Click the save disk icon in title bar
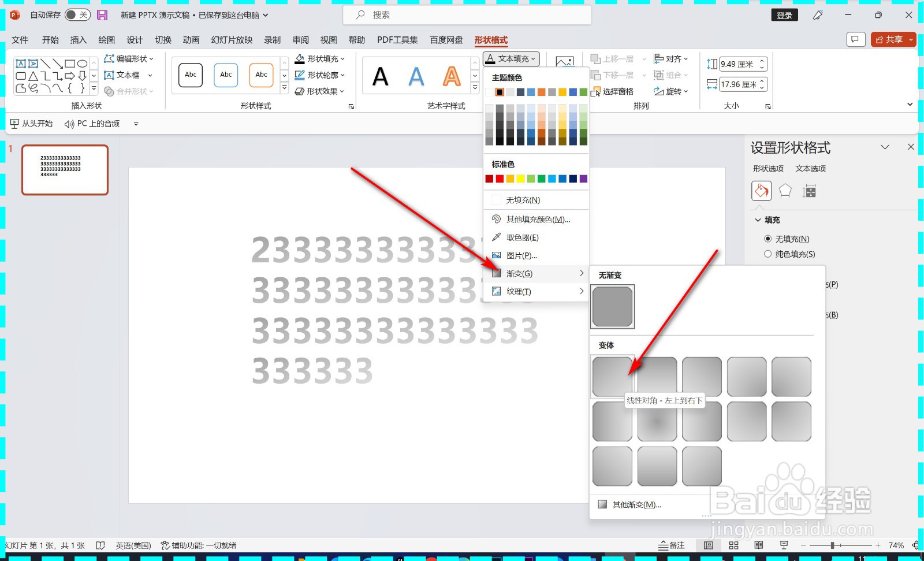This screenshot has height=561, width=924. coord(102,15)
